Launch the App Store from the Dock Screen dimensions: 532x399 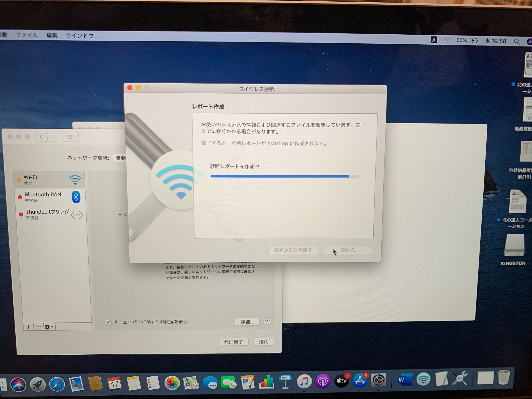(x=360, y=381)
